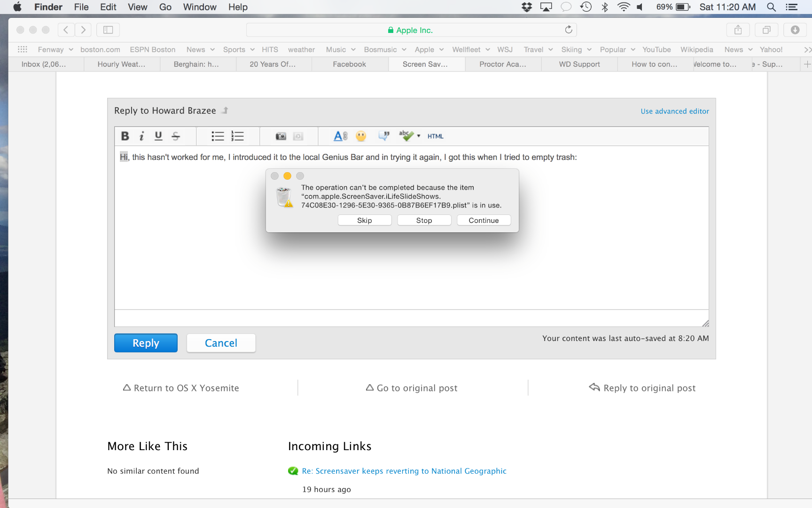Insert a numbered list
The image size is (812, 508).
click(x=237, y=136)
